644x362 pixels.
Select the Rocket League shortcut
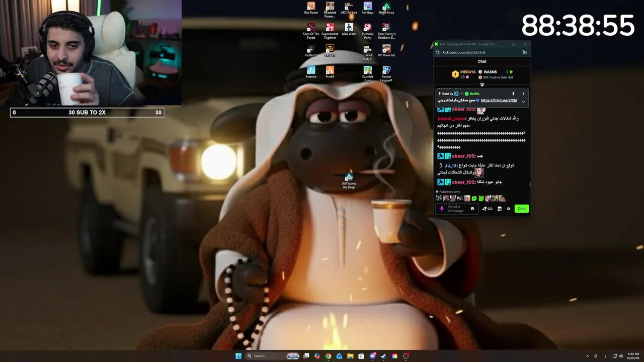click(386, 73)
